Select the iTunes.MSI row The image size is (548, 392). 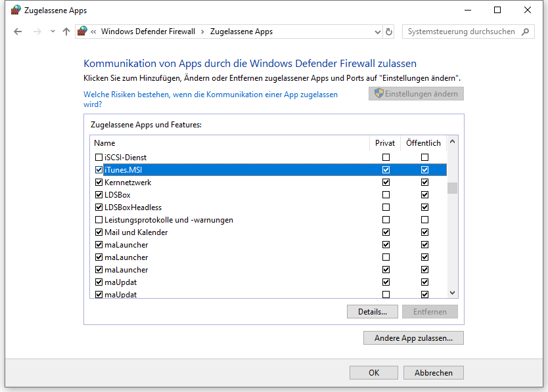click(268, 170)
